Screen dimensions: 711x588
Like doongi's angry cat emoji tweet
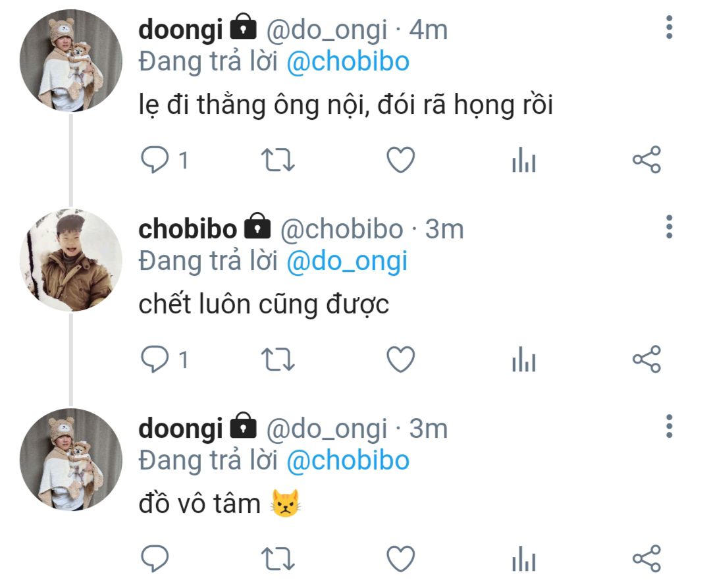(400, 559)
